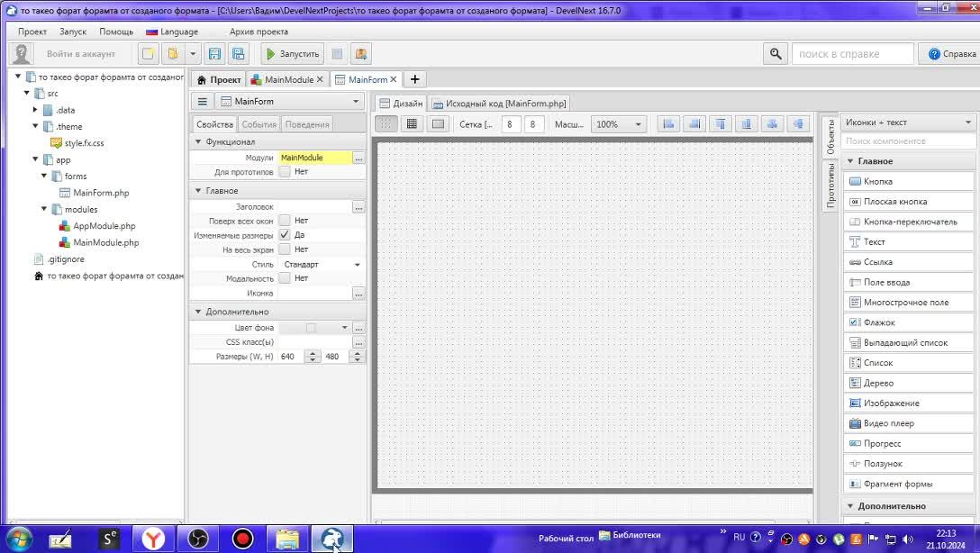Click the component search field
Screen dimensions: 980x553
click(x=909, y=141)
